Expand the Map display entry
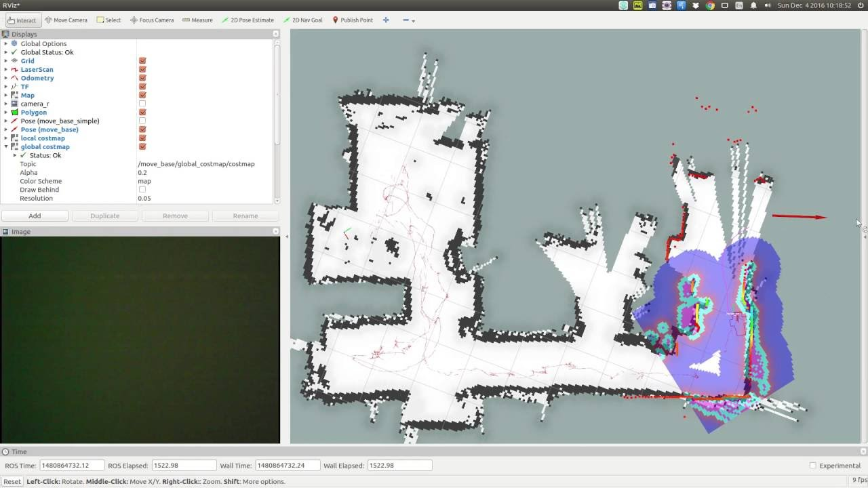This screenshot has width=868, height=488. pyautogui.click(x=6, y=95)
